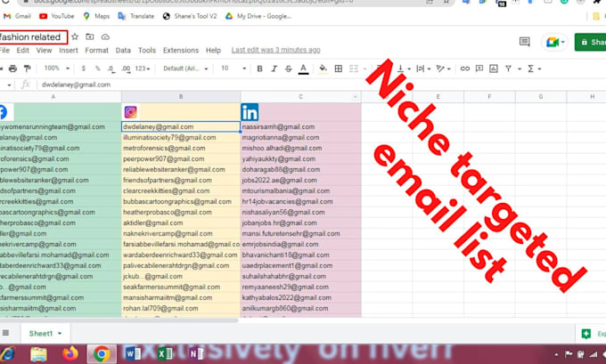Open Shane's Tool V2 bookmark

[x=190, y=16]
